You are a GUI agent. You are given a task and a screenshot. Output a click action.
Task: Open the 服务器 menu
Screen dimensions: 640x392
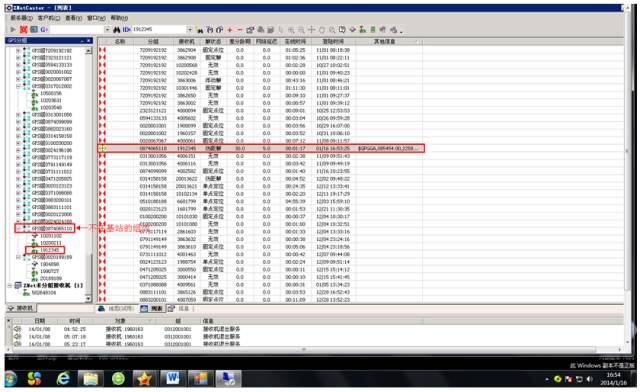21,18
